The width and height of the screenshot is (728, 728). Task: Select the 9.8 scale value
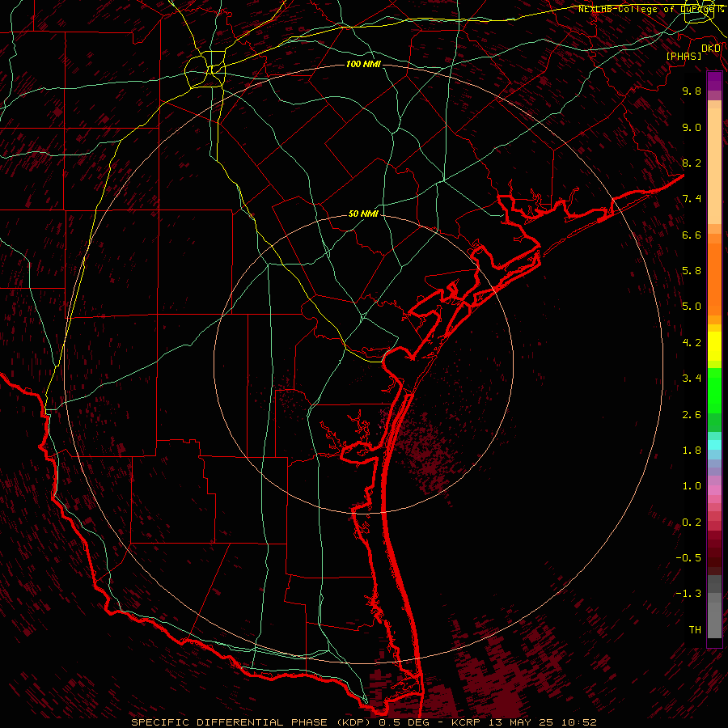(x=692, y=91)
